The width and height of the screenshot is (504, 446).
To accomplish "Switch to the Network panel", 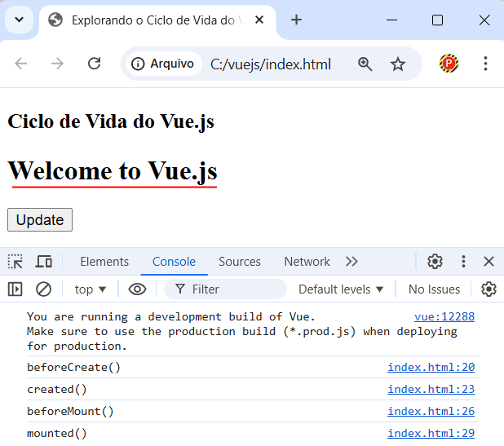I will coord(307,262).
